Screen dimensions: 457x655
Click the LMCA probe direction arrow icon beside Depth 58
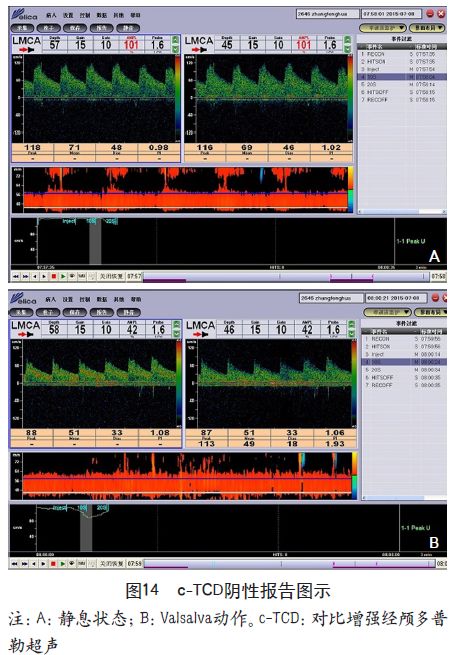click(x=25, y=334)
